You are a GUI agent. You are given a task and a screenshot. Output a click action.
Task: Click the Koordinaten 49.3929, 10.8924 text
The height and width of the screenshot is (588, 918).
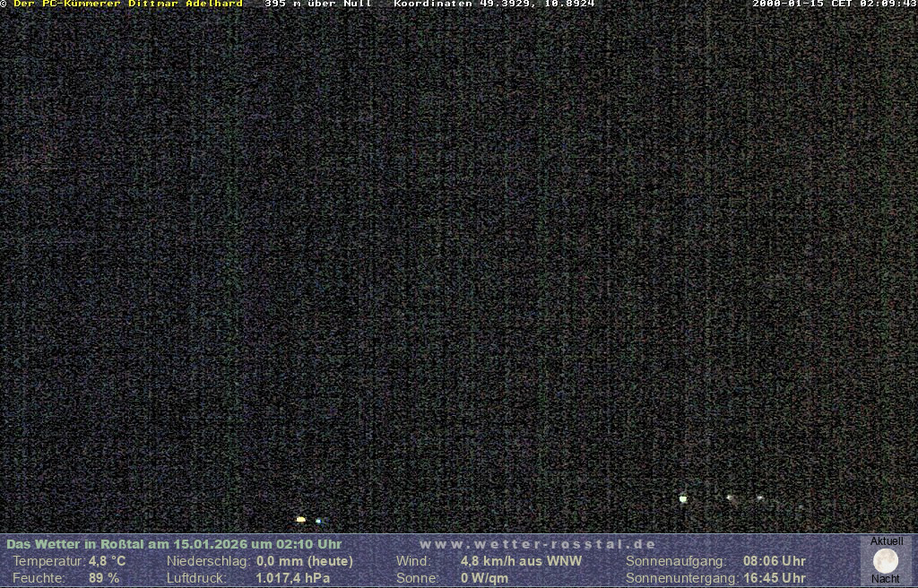494,4
